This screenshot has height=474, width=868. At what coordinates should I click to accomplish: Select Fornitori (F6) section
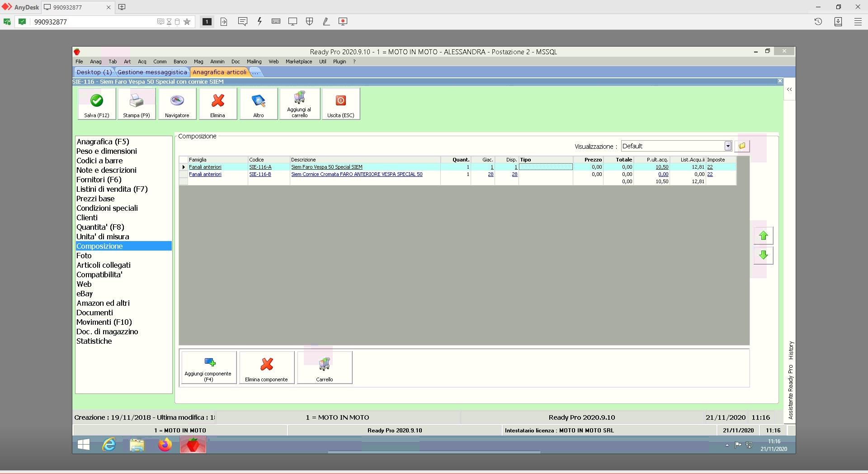click(99, 180)
